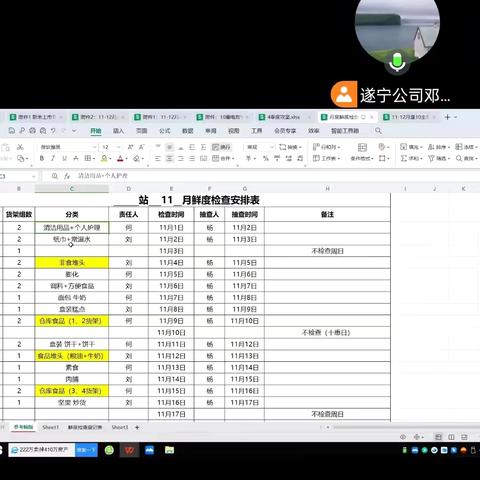Align text left

click(158, 159)
